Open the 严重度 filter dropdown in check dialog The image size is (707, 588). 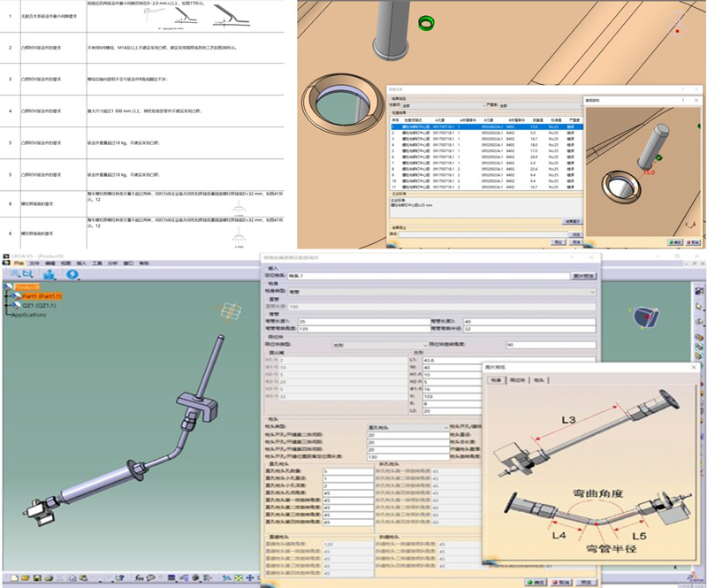click(541, 105)
